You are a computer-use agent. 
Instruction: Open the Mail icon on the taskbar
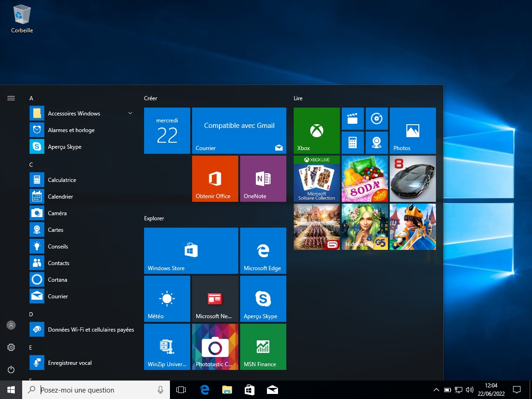coord(272,390)
